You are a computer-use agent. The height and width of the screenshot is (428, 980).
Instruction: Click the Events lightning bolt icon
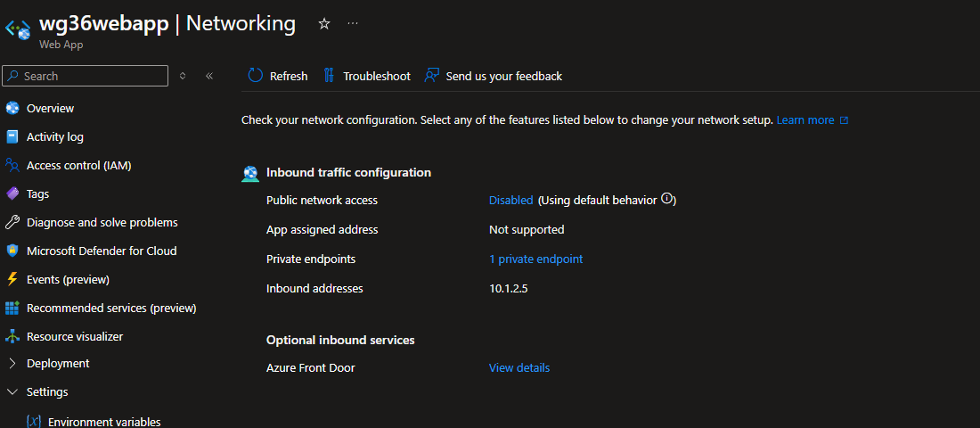click(12, 279)
